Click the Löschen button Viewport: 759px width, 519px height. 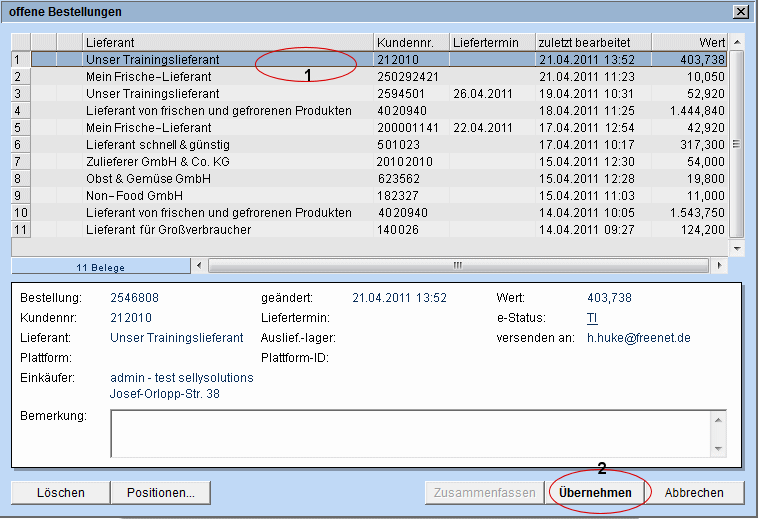point(60,493)
